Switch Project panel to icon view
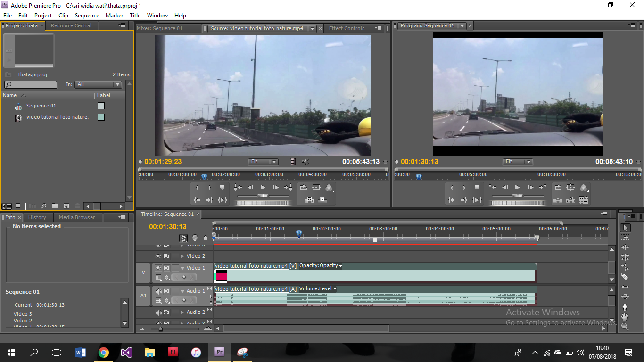 click(18, 206)
